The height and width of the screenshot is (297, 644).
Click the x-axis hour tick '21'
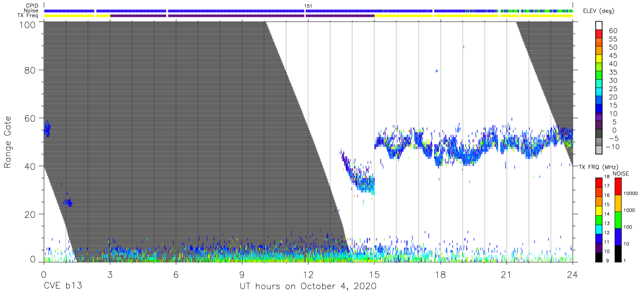[x=506, y=274]
